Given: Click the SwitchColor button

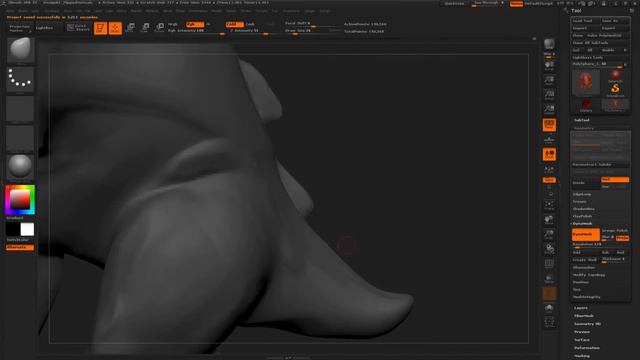Looking at the screenshot, I should point(18,240).
